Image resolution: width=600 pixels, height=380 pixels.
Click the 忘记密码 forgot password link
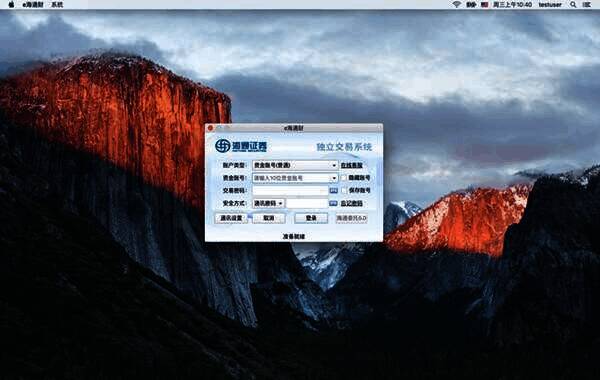click(352, 203)
